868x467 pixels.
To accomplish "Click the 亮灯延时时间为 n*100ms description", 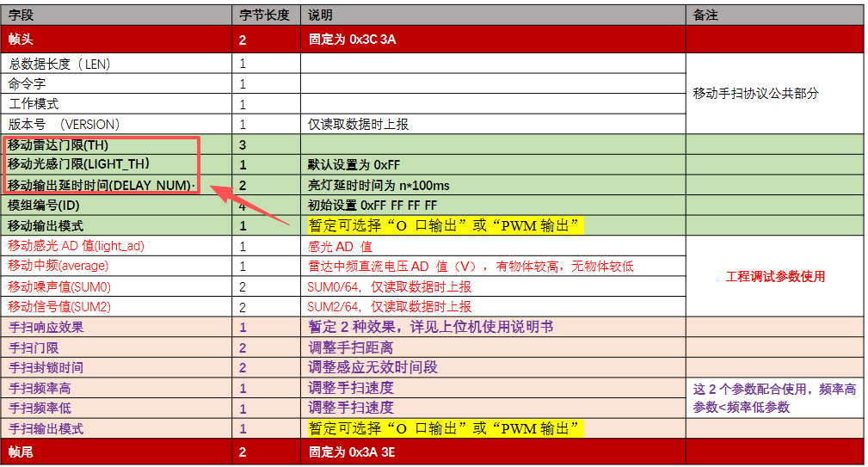I will pos(379,186).
